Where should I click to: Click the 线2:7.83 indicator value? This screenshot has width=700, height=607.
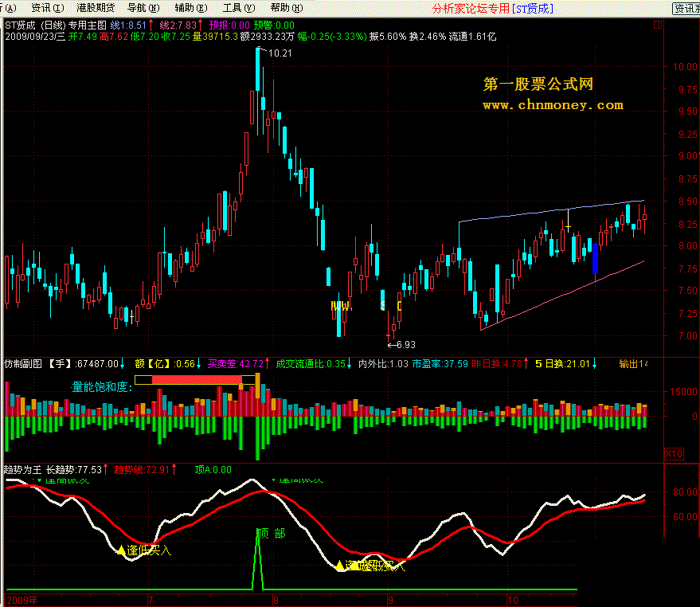click(x=178, y=25)
